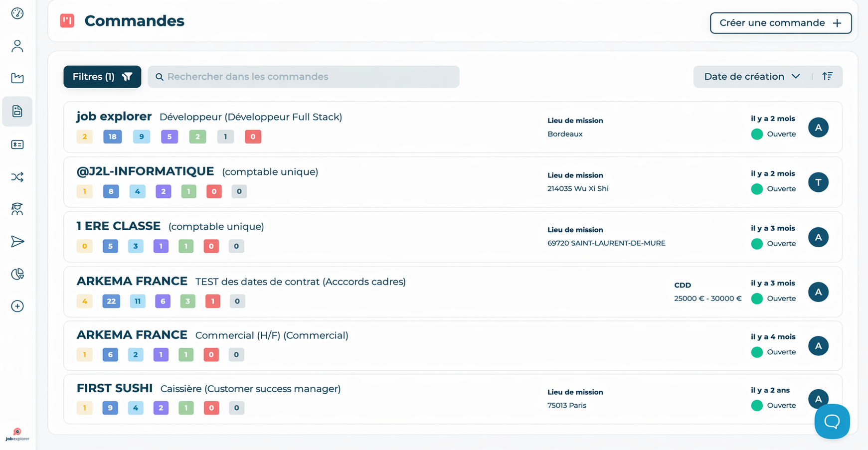Click "Commercial (H/F) (Commercial)" job title

[x=272, y=335]
